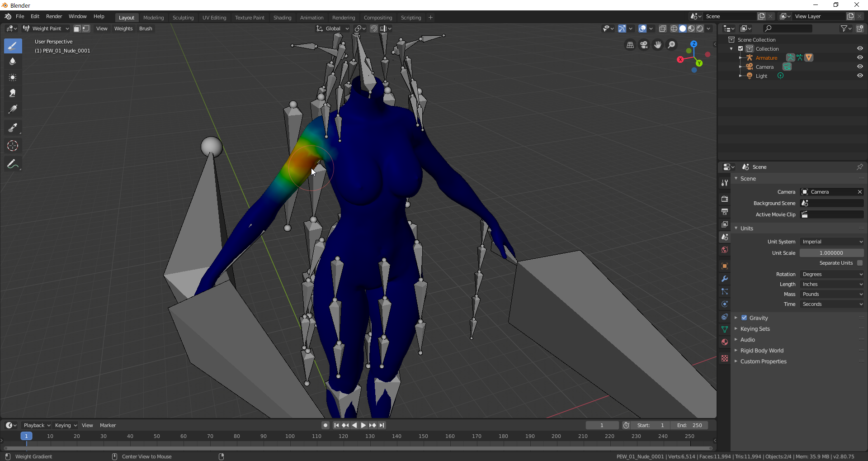Hide the Armature in outliner
The height and width of the screenshot is (461, 868).
point(859,58)
